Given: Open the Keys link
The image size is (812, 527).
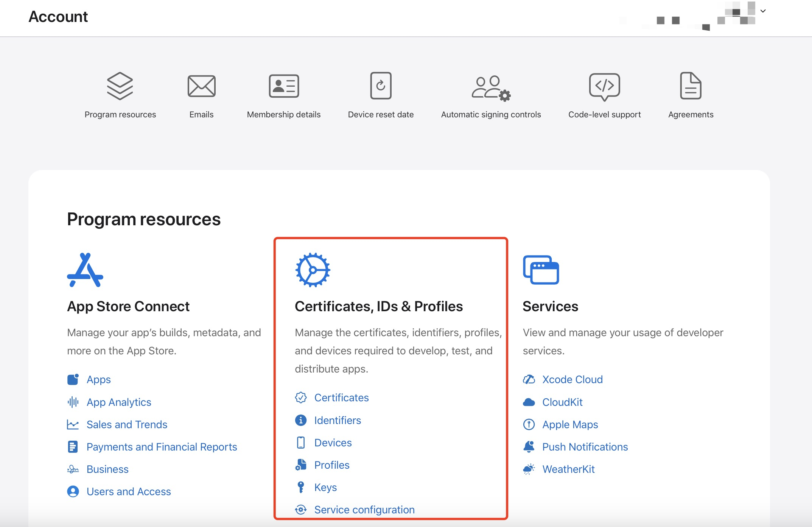Looking at the screenshot, I should tap(325, 487).
